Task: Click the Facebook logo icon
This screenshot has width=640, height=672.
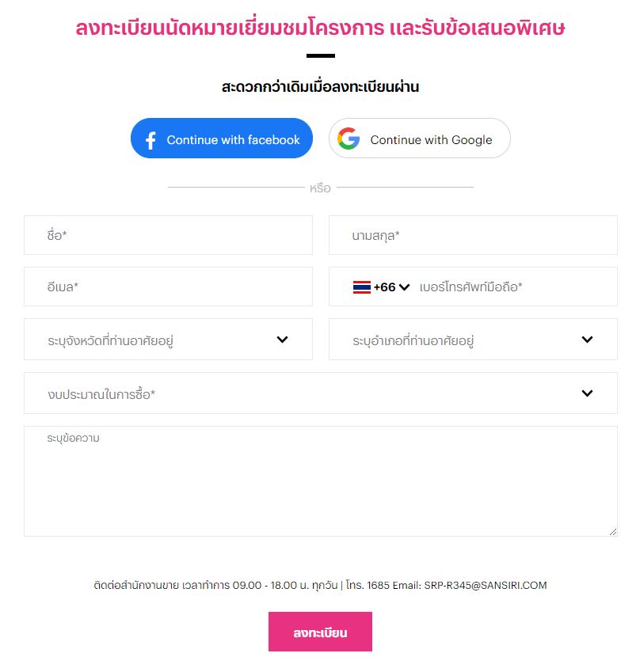Action: [x=150, y=140]
